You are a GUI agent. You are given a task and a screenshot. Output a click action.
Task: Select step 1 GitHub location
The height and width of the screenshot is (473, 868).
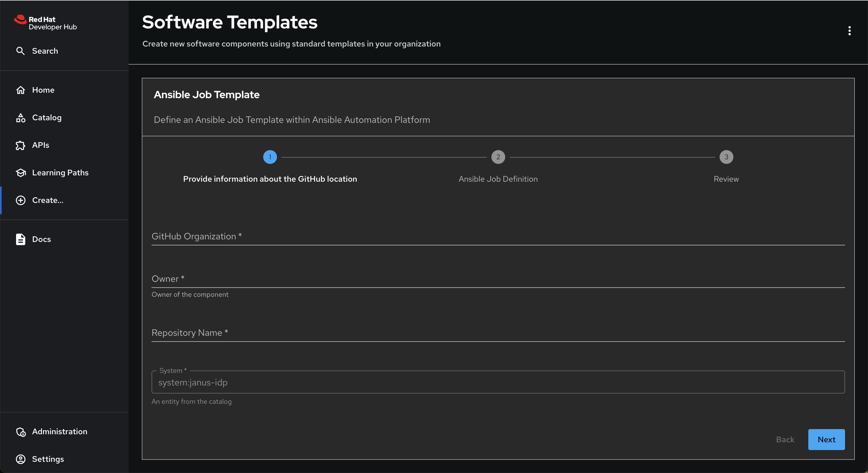tap(270, 157)
